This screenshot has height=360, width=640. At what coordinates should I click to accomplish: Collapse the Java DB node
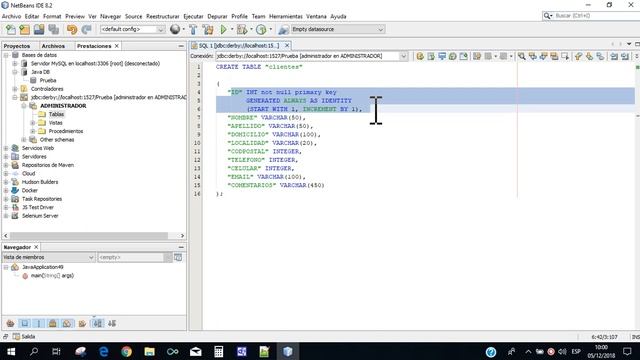click(x=15, y=72)
